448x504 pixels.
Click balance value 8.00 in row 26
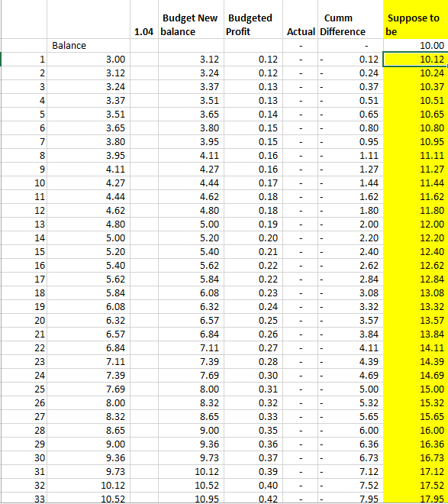pos(89,403)
